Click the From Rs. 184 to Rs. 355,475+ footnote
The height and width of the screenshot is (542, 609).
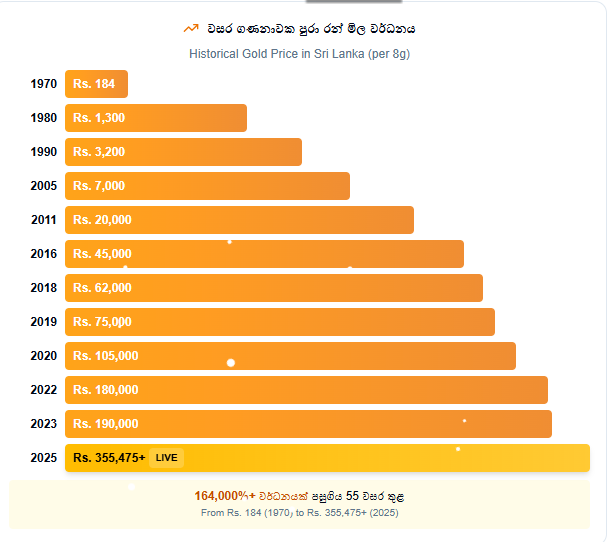299,513
